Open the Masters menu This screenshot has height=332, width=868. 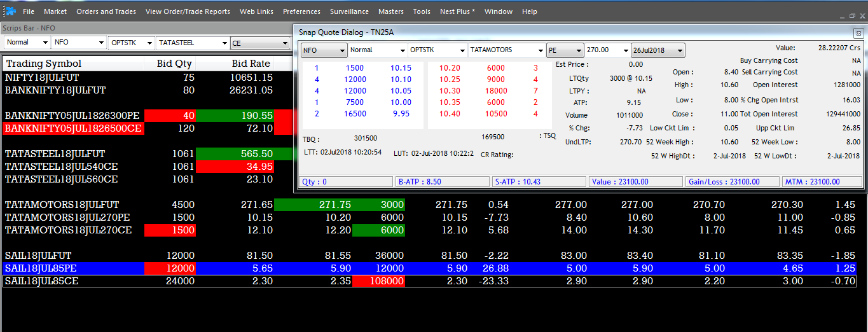point(390,11)
